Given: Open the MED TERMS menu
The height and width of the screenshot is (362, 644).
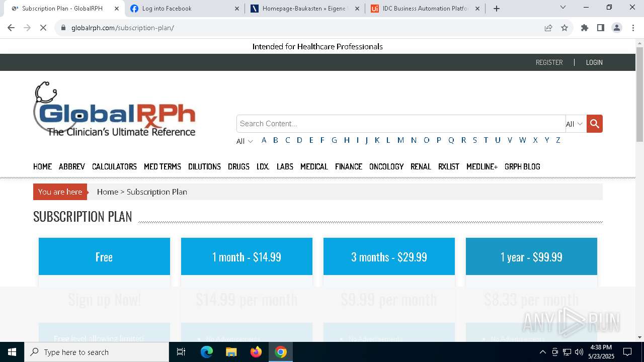Looking at the screenshot, I should (x=163, y=166).
